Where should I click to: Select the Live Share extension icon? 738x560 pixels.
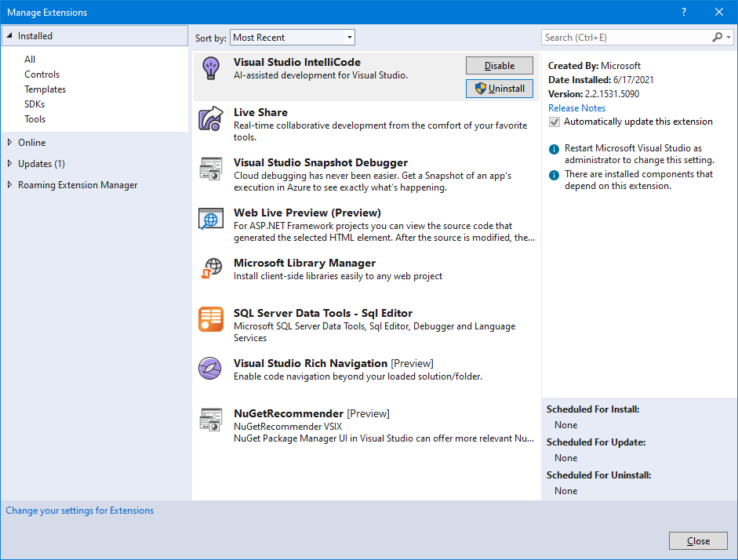pos(210,119)
